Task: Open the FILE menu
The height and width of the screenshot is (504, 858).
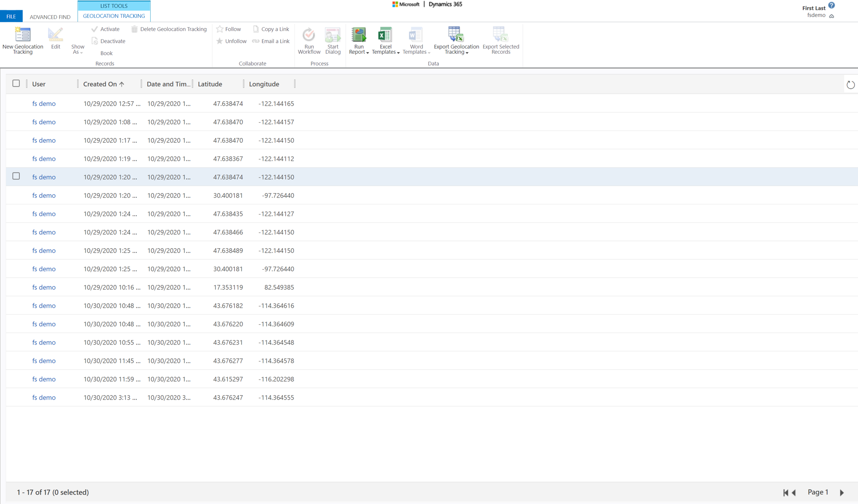Action: pos(11,16)
